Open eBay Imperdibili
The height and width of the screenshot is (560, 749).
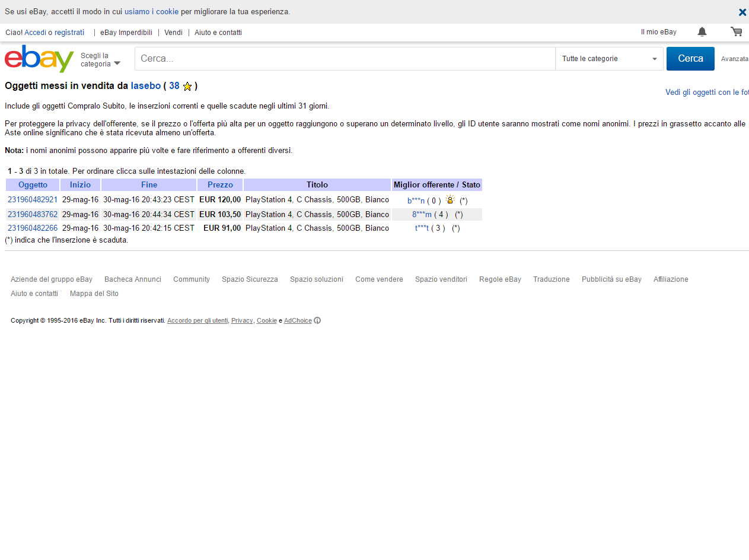tap(126, 33)
